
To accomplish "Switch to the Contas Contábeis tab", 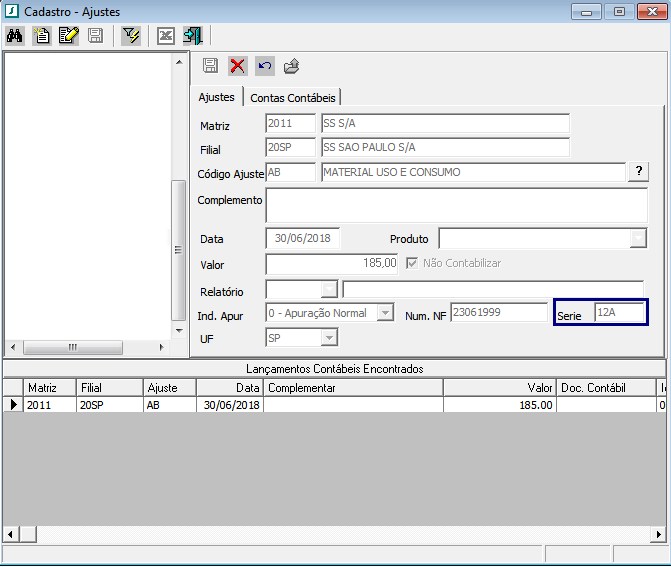I will click(x=294, y=97).
